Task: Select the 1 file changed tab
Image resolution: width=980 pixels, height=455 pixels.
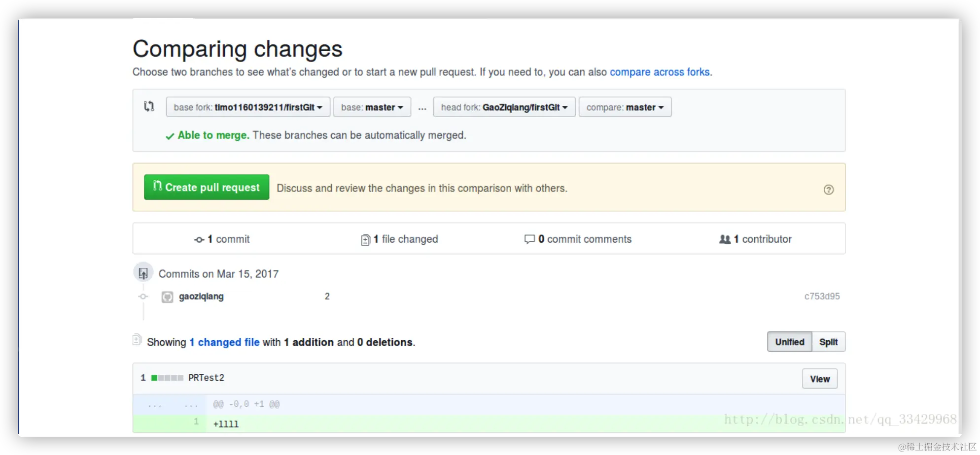Action: pyautogui.click(x=399, y=239)
